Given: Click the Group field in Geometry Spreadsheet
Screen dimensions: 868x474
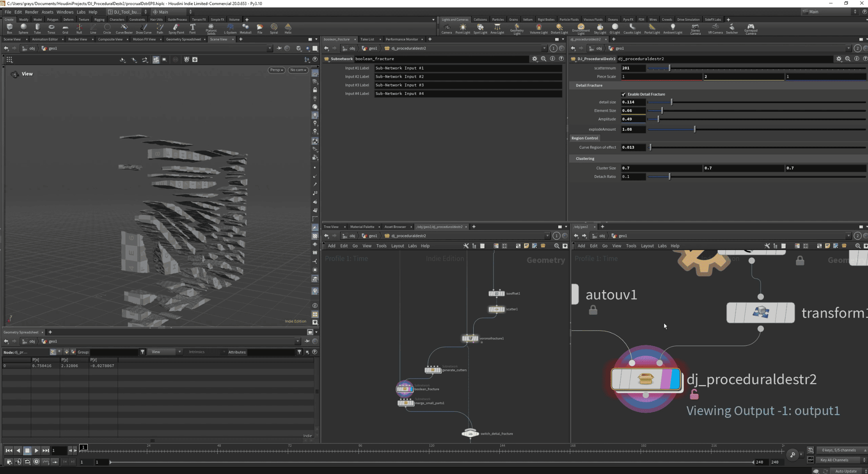Looking at the screenshot, I should click(x=114, y=352).
